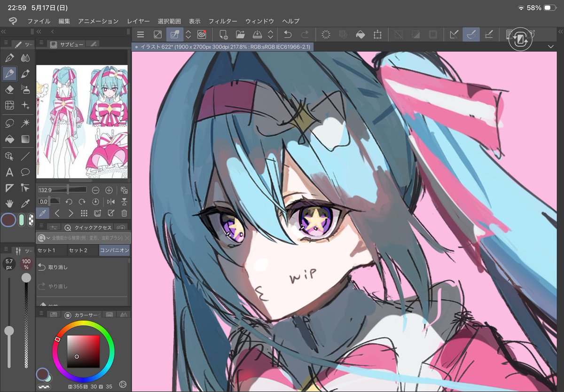Choose the Blend water-drop tool
The image size is (564, 392).
25,58
